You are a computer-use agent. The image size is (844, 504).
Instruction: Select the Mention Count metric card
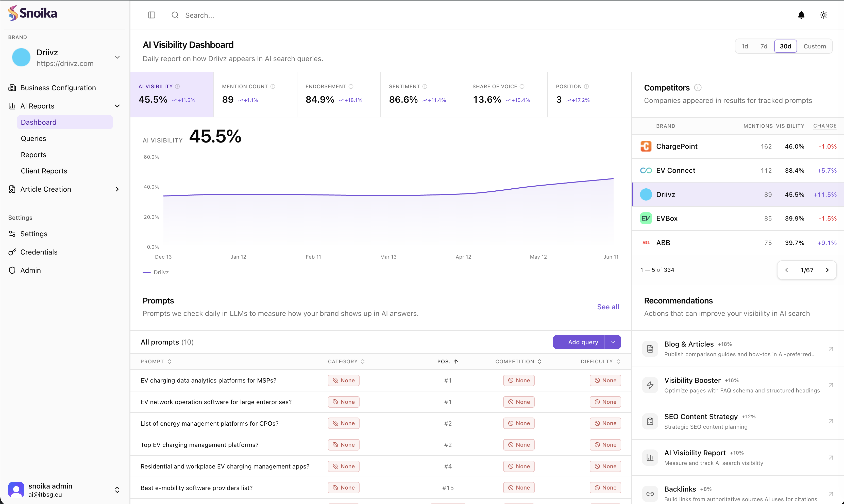point(255,94)
